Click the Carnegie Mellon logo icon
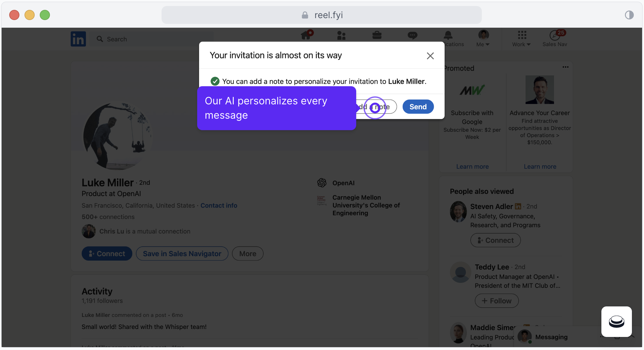The width and height of the screenshot is (644, 350). click(322, 200)
